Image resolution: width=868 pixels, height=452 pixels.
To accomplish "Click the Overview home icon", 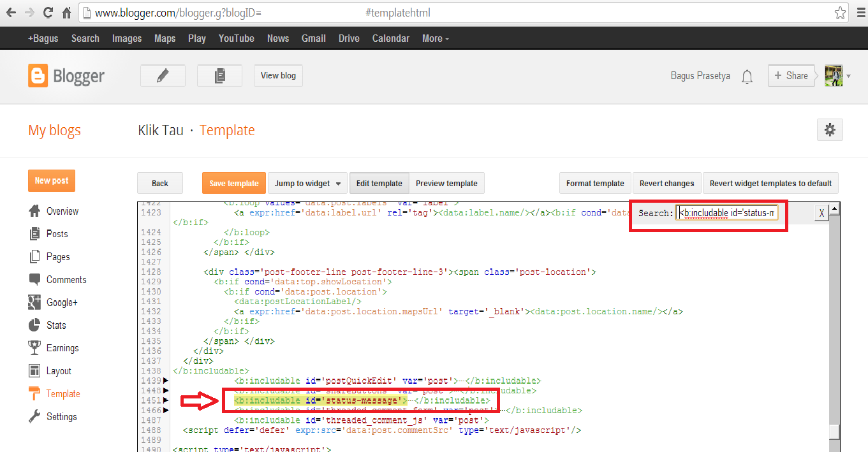I will [x=34, y=211].
